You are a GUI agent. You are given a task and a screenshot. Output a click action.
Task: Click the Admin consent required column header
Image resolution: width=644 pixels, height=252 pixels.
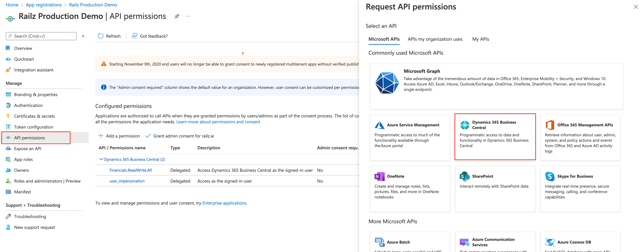click(338, 148)
